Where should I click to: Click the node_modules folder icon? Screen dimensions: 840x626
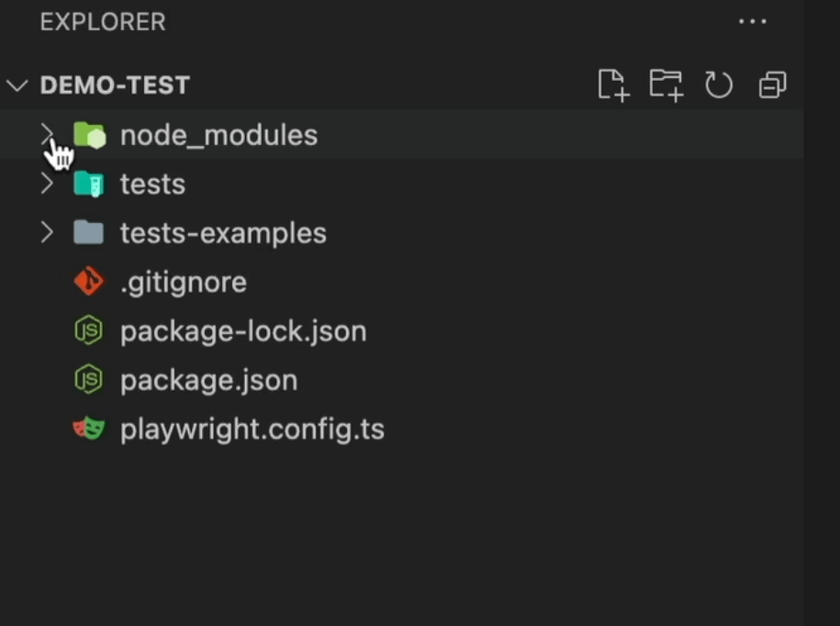tap(89, 136)
